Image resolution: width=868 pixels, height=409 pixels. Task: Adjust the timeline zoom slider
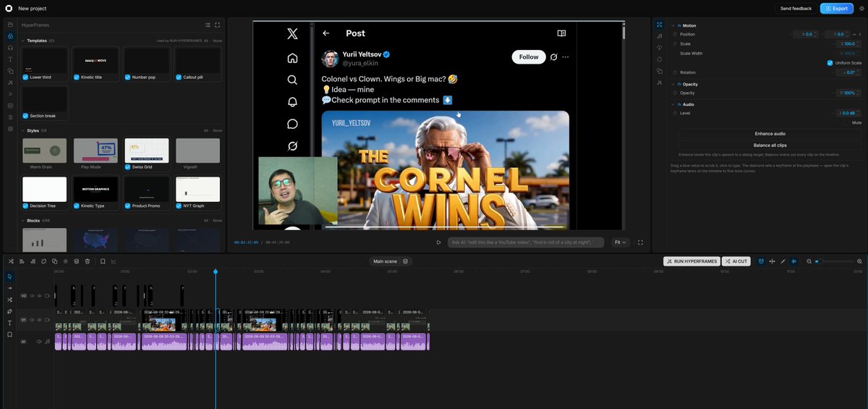[834, 261]
